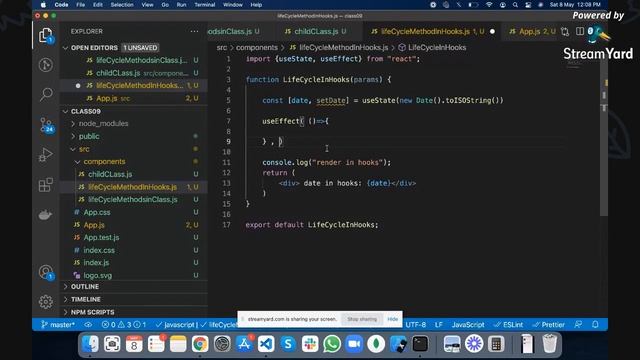
Task: Click the feedback icon in status bar
Action: [578, 324]
